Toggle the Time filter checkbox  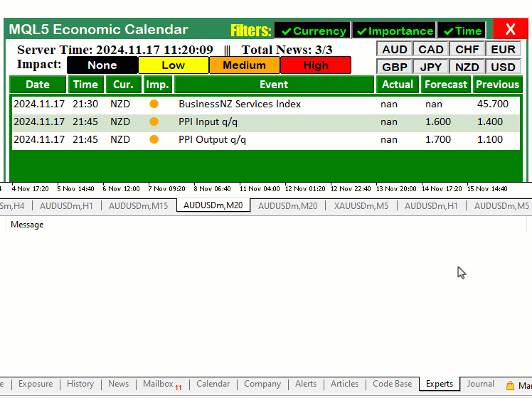coord(462,31)
